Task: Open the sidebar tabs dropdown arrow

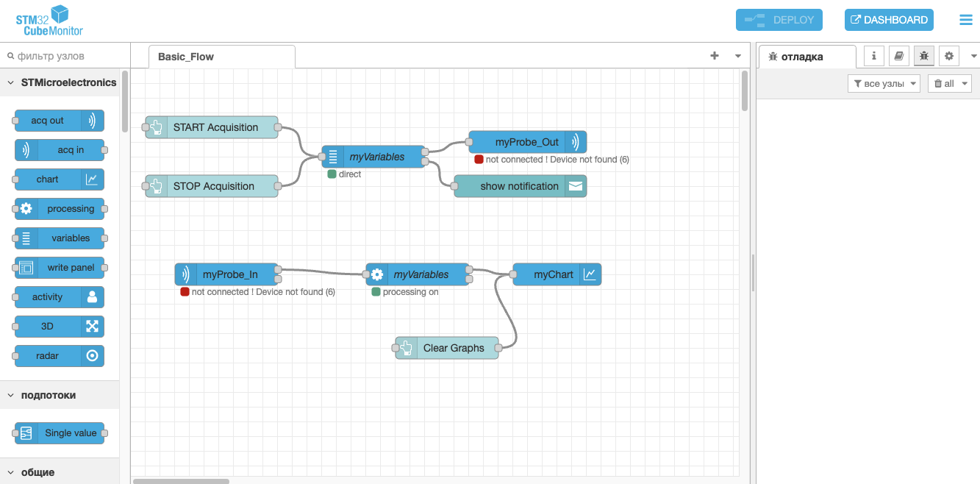Action: click(973, 56)
